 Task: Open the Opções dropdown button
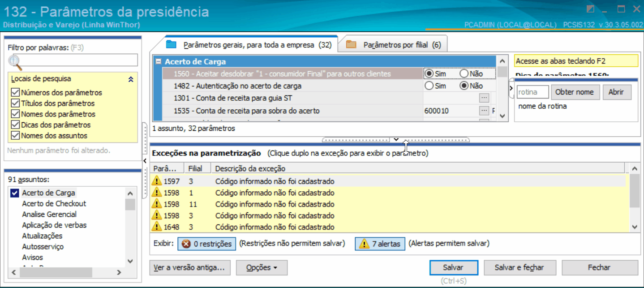click(x=262, y=267)
